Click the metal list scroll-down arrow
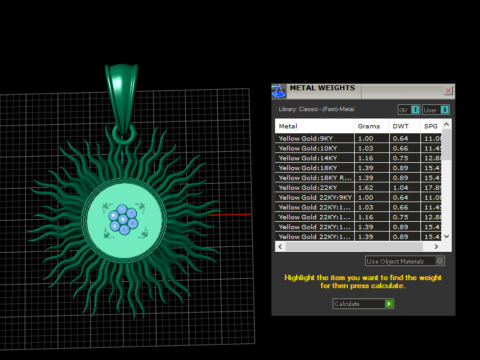Screen dimensions: 480x360 (x=447, y=236)
